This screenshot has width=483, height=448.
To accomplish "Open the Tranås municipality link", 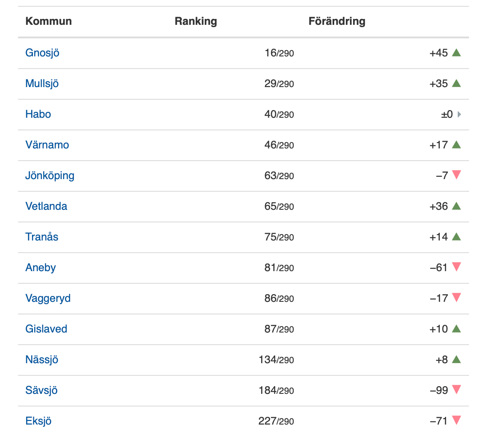I will 41,237.
